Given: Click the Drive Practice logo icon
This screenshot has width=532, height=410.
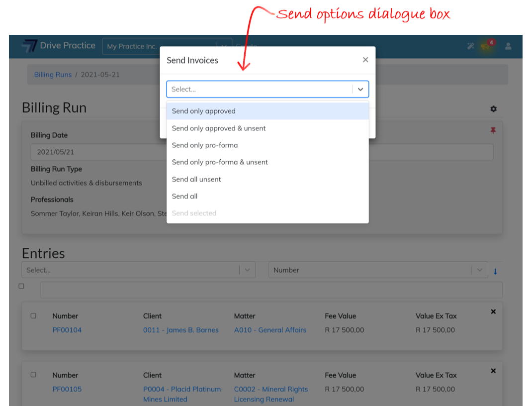Looking at the screenshot, I should click(x=29, y=46).
